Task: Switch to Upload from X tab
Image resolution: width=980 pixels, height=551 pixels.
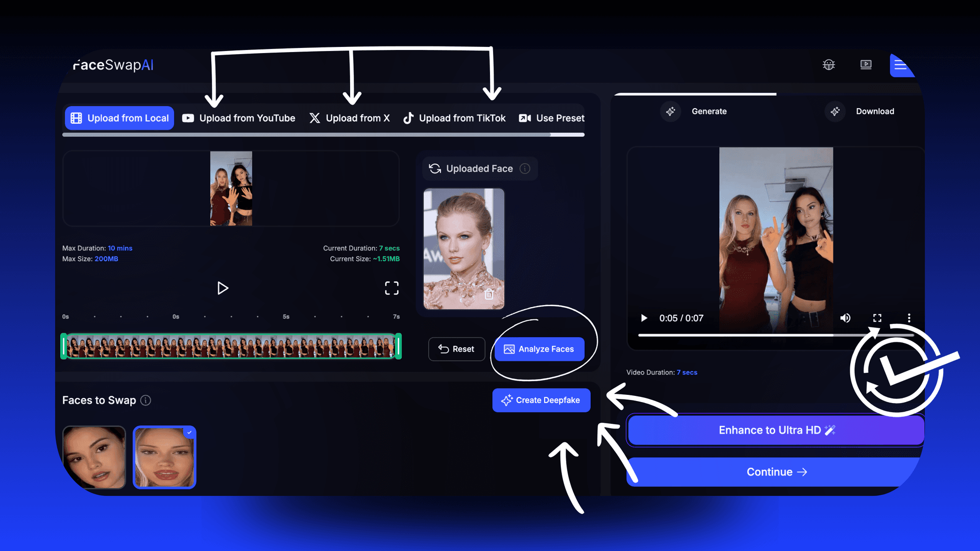Action: 350,118
